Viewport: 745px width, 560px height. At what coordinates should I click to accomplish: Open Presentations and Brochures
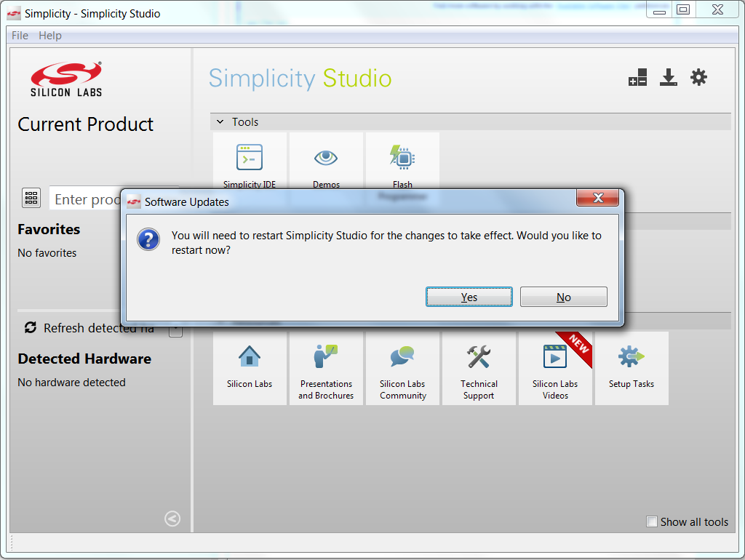[x=326, y=369]
